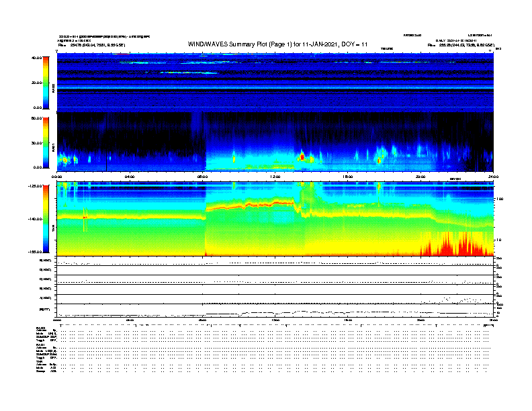Click the 08:00 time tick beneath RAD1 panel
532x411 pixels.
point(203,177)
